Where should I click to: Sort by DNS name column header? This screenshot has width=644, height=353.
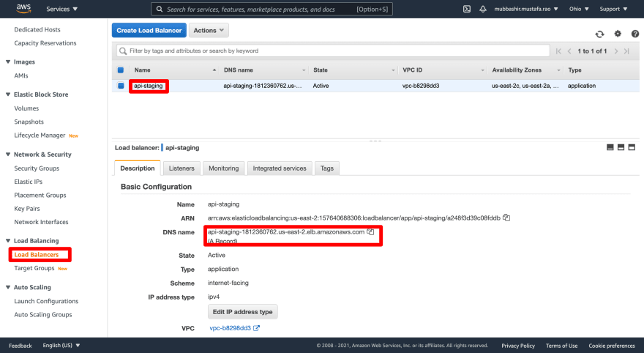[x=264, y=70]
